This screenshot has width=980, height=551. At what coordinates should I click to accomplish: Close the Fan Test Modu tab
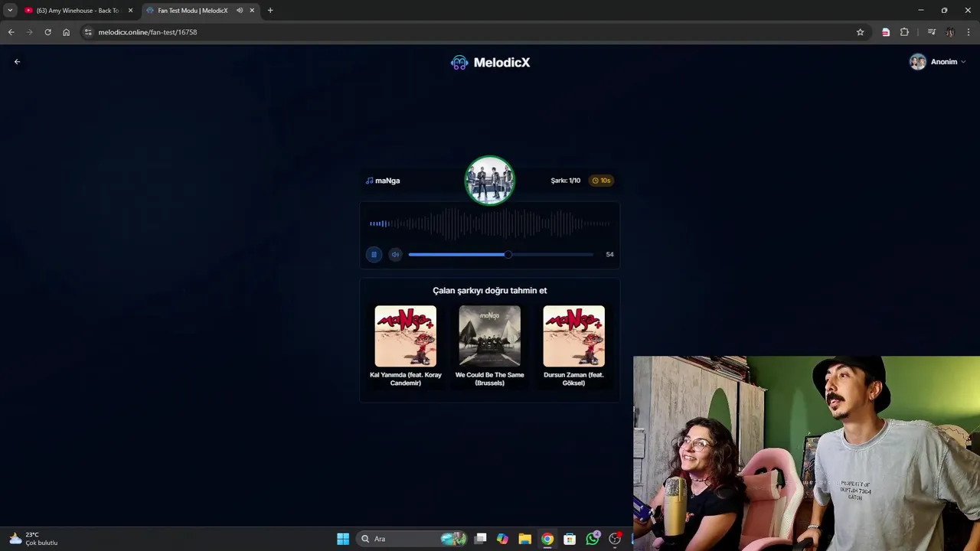pos(252,11)
